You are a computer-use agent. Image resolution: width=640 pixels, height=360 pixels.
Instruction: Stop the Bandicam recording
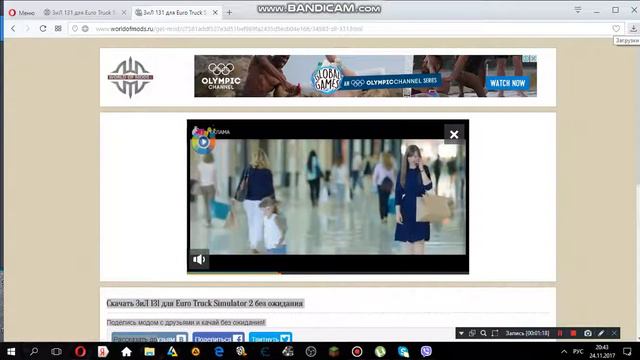(x=573, y=333)
